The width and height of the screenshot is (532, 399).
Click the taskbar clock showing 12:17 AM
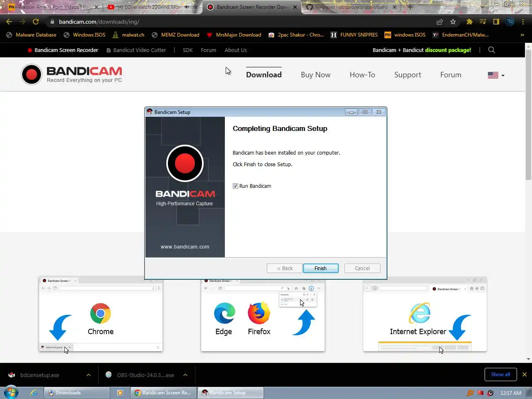(x=511, y=393)
